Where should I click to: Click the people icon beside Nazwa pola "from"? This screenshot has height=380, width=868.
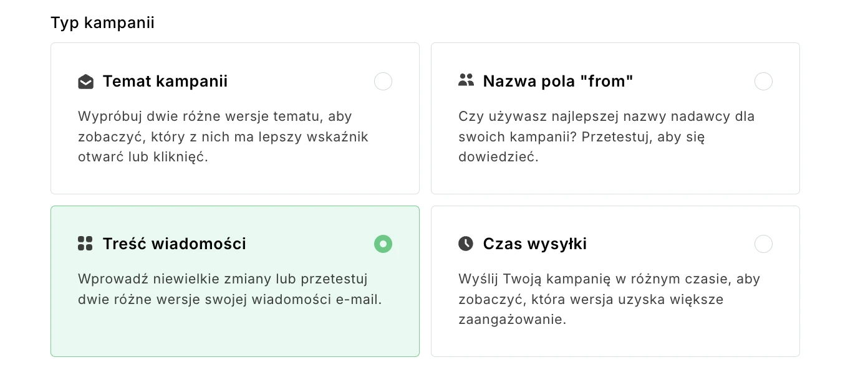click(466, 80)
